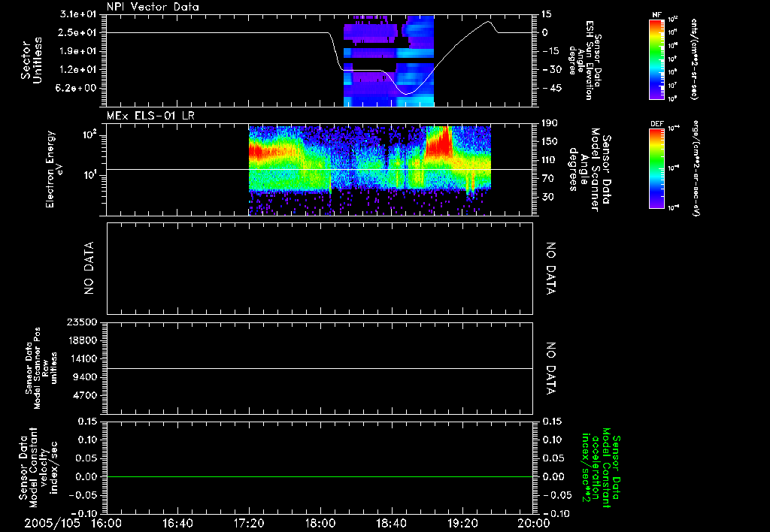
Task: Click the '3.1e+01' sector tick label
Action: pyautogui.click(x=78, y=14)
